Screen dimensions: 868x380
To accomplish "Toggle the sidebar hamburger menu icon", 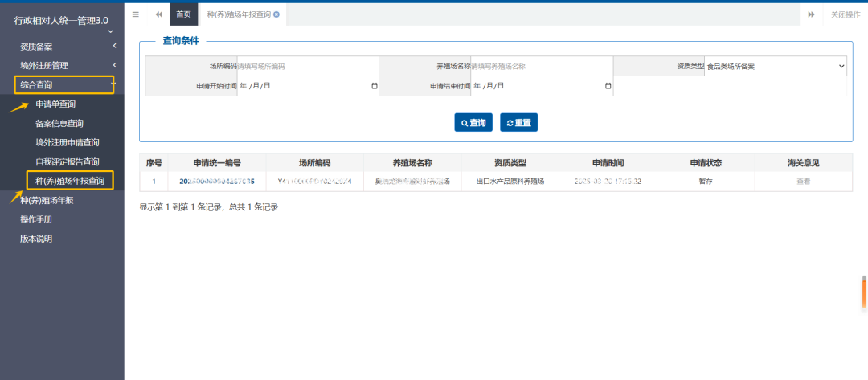I will coord(135,14).
